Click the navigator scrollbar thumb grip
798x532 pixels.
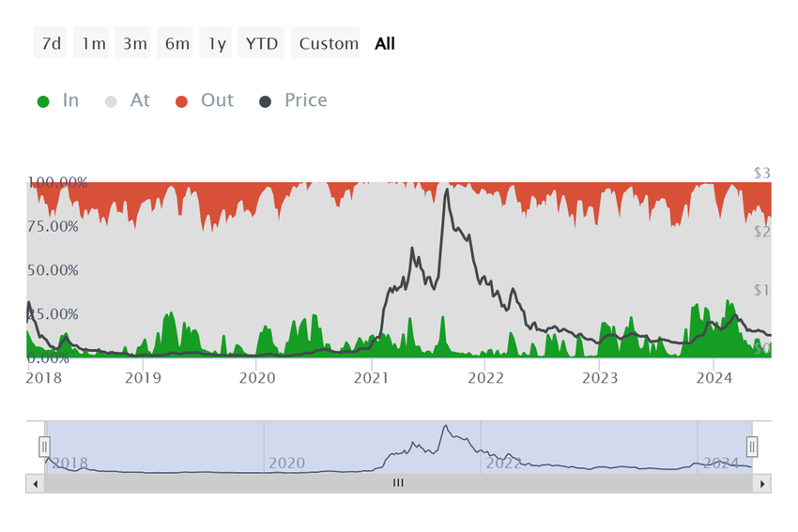pos(398,483)
